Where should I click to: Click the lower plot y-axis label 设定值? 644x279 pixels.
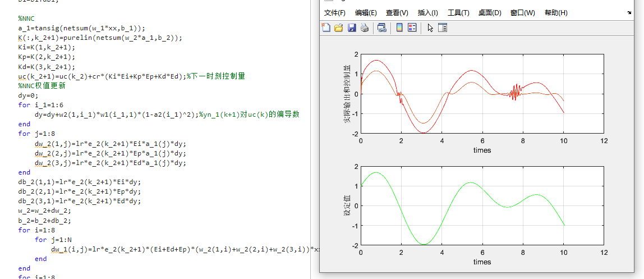[x=348, y=205]
